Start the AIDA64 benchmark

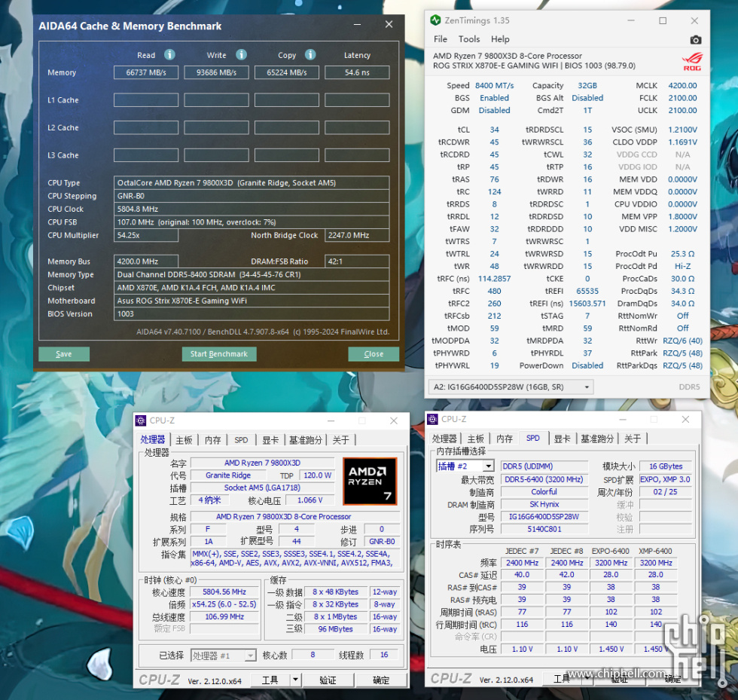pyautogui.click(x=219, y=354)
